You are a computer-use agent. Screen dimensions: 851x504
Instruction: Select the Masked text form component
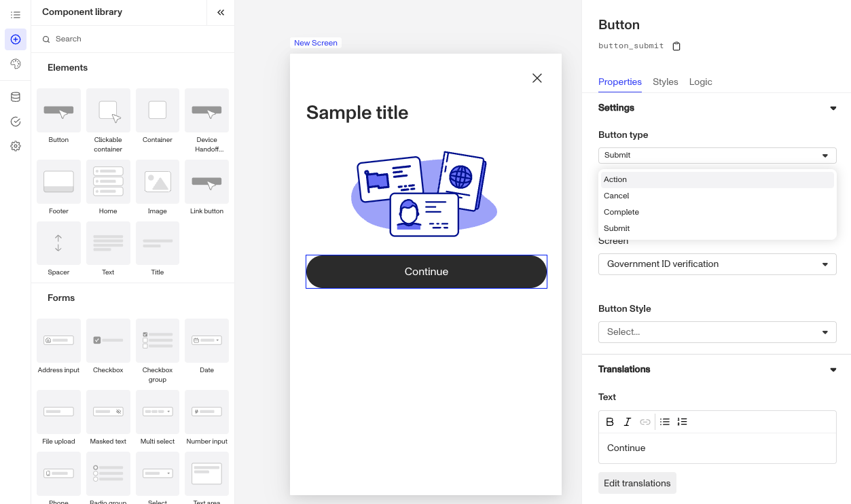[x=108, y=418]
